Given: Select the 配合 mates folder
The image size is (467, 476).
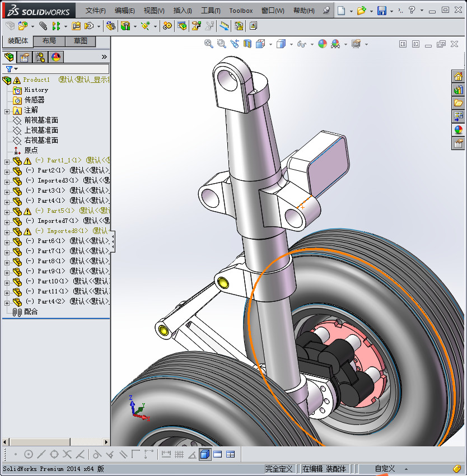Looking at the screenshot, I should (x=31, y=311).
